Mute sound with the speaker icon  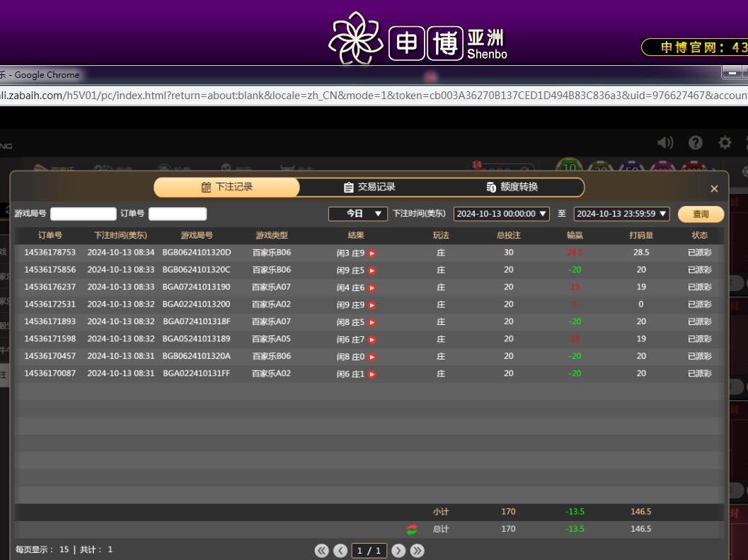coord(665,142)
